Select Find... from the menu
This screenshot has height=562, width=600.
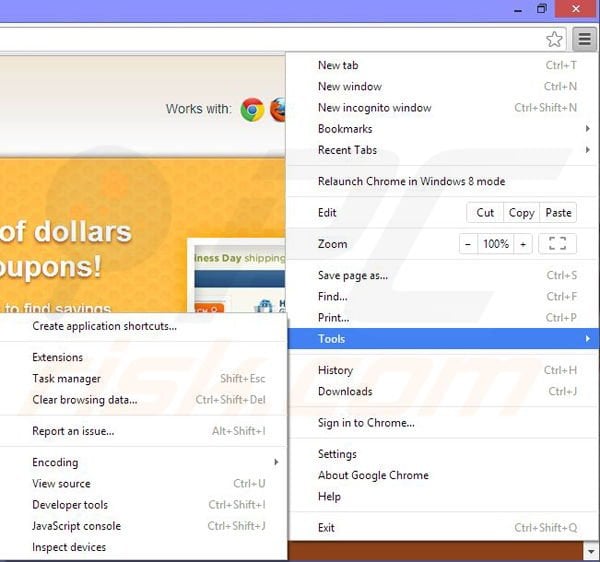pyautogui.click(x=443, y=296)
